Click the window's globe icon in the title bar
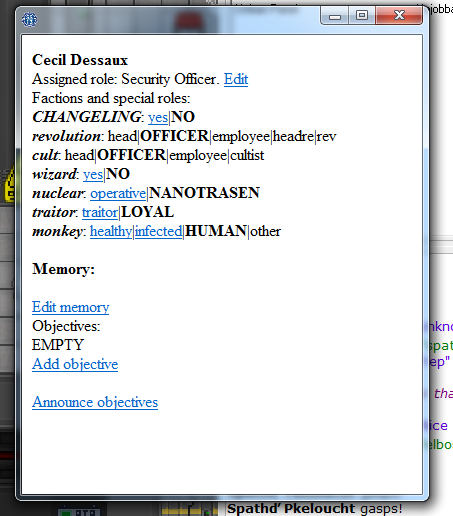The image size is (453, 516). pos(29,20)
